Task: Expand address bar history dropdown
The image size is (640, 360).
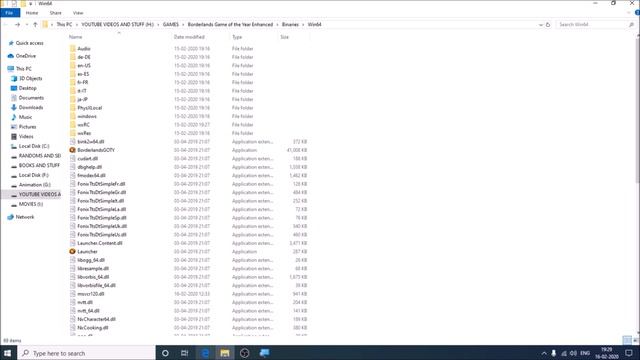Action: coord(541,24)
